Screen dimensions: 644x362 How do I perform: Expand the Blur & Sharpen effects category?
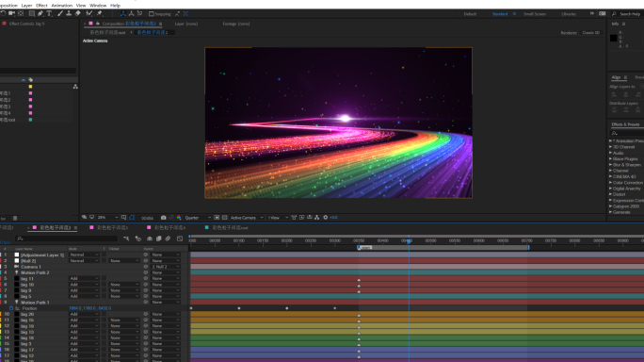[610, 165]
